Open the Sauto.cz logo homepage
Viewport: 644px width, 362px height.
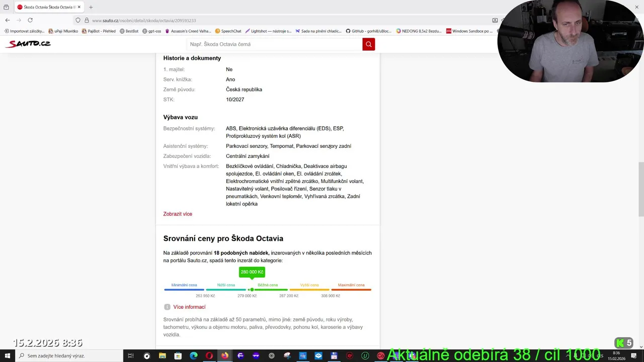point(29,44)
